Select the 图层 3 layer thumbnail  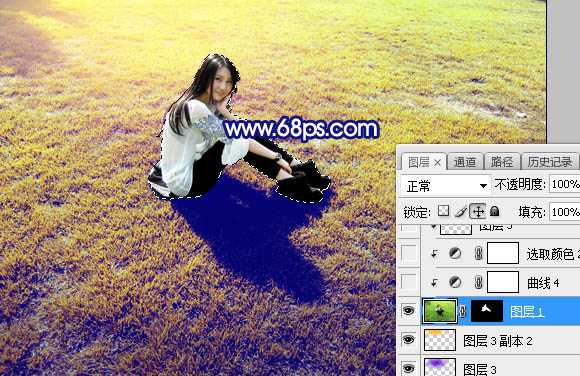(x=440, y=367)
